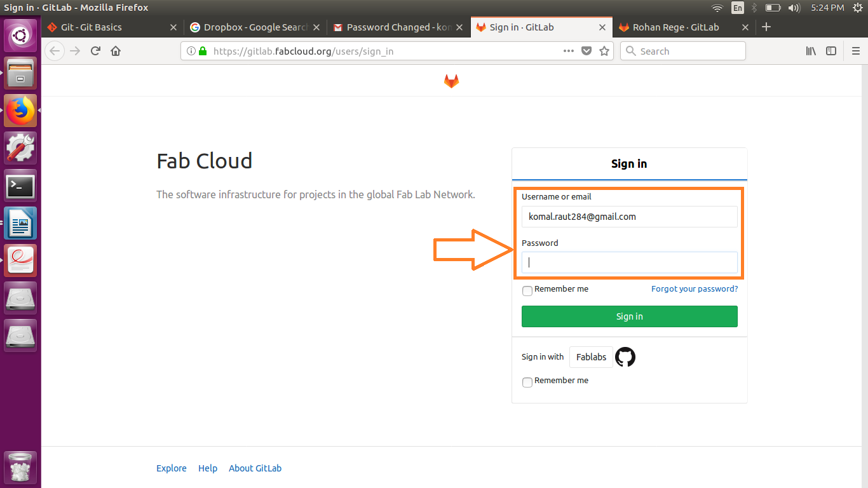Click the Username or email field
This screenshot has width=868, height=488.
click(630, 217)
